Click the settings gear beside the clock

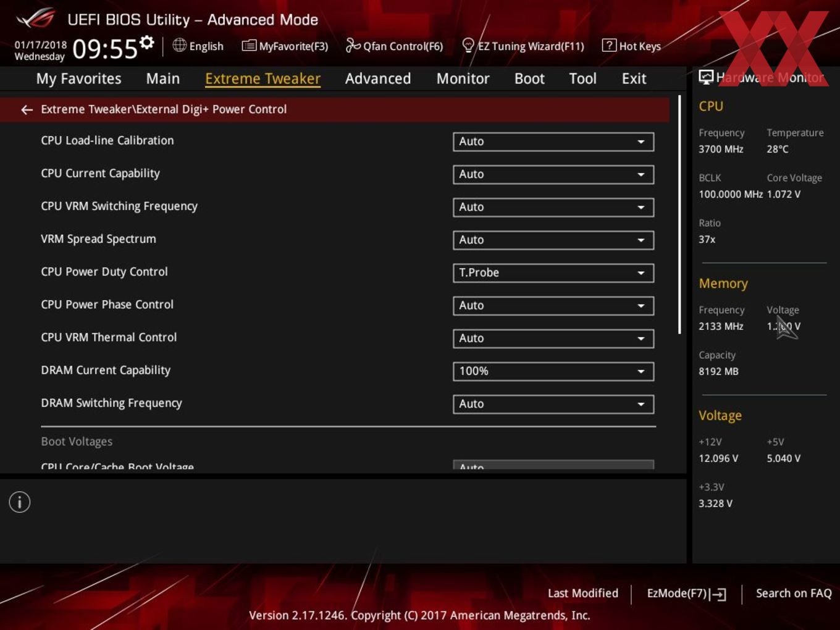coord(146,43)
